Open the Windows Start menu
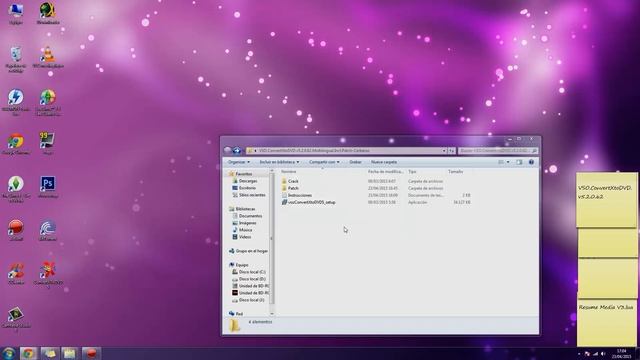 coord(8,353)
